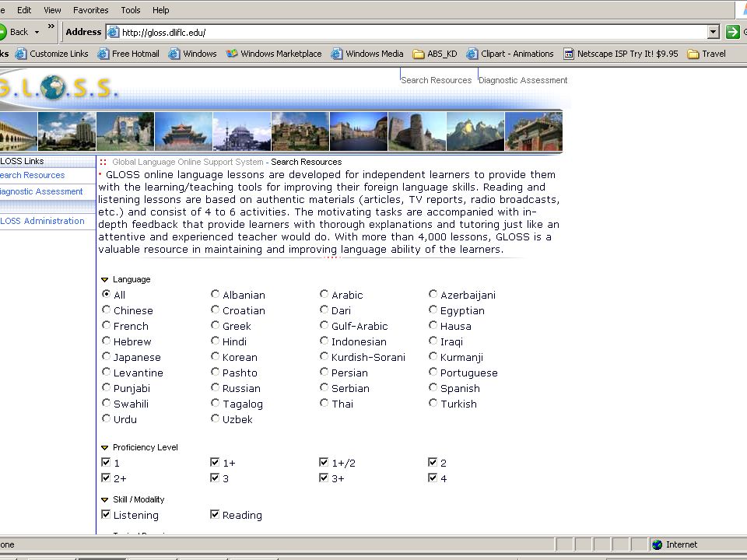Open the Help menu
The height and width of the screenshot is (560, 747).
tap(160, 10)
